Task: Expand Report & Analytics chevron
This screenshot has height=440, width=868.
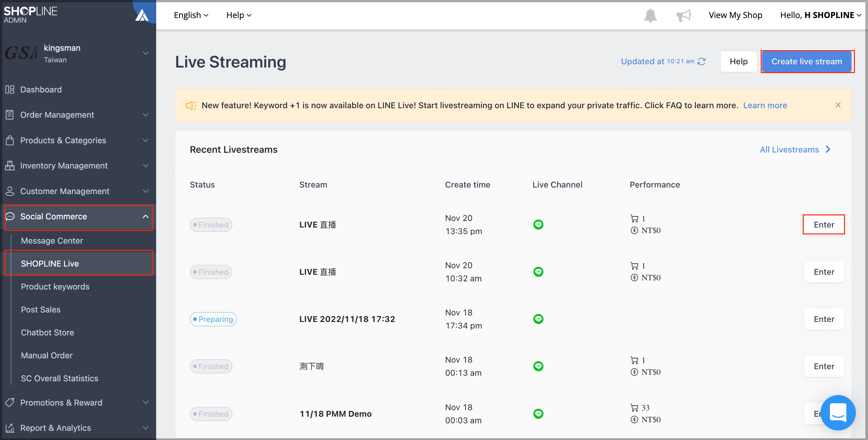Action: pyautogui.click(x=146, y=428)
